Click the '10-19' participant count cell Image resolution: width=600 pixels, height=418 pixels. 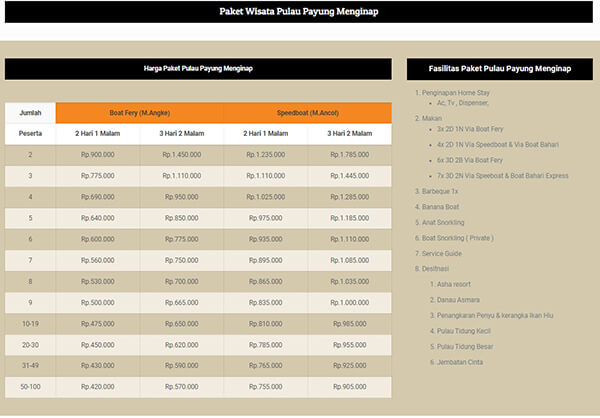(30, 324)
